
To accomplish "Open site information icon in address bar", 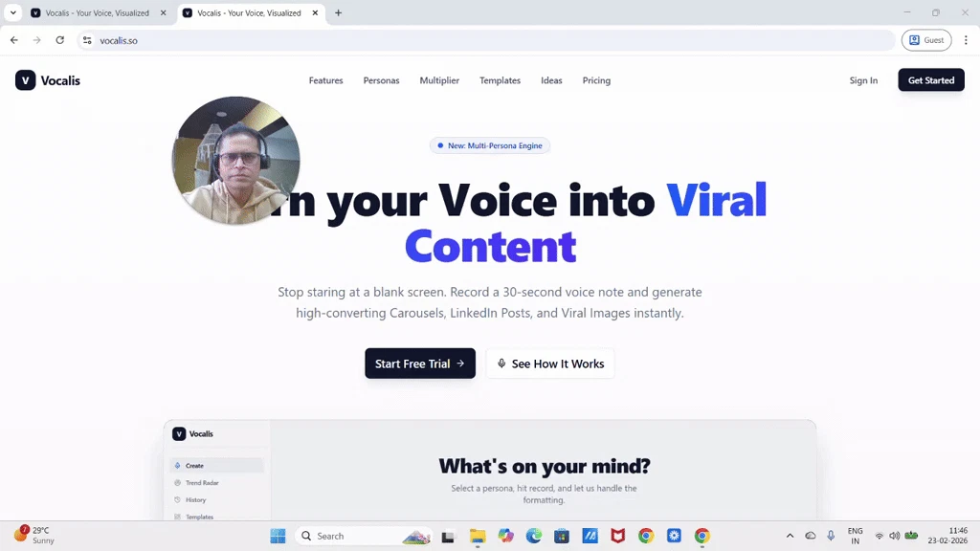I will [x=87, y=40].
